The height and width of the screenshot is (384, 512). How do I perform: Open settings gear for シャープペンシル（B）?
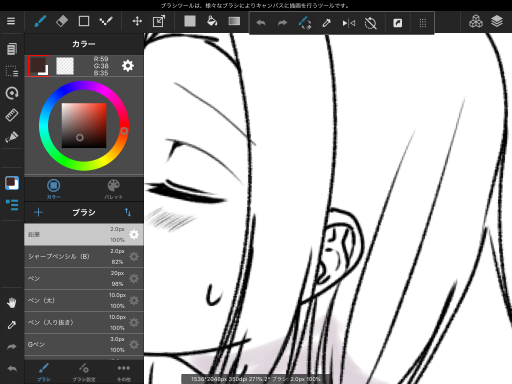coord(134,256)
